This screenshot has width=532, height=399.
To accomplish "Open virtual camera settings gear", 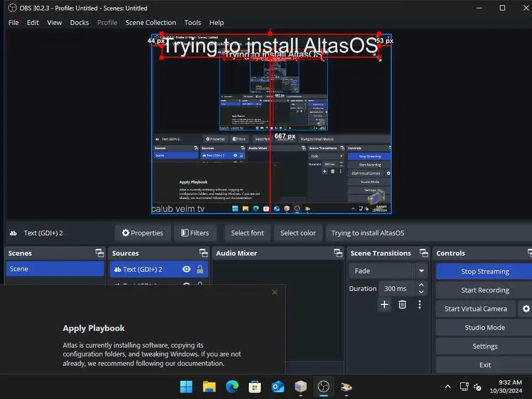I will coord(526,309).
